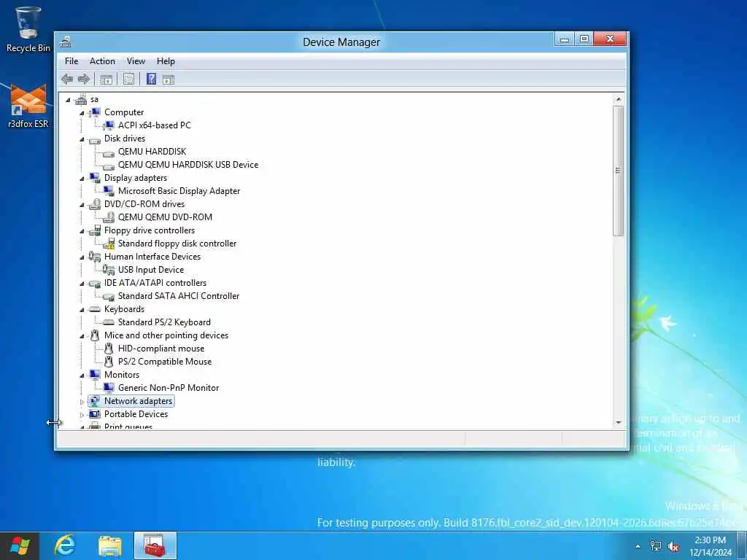Click the scrollbar down arrow in device tree

[619, 422]
